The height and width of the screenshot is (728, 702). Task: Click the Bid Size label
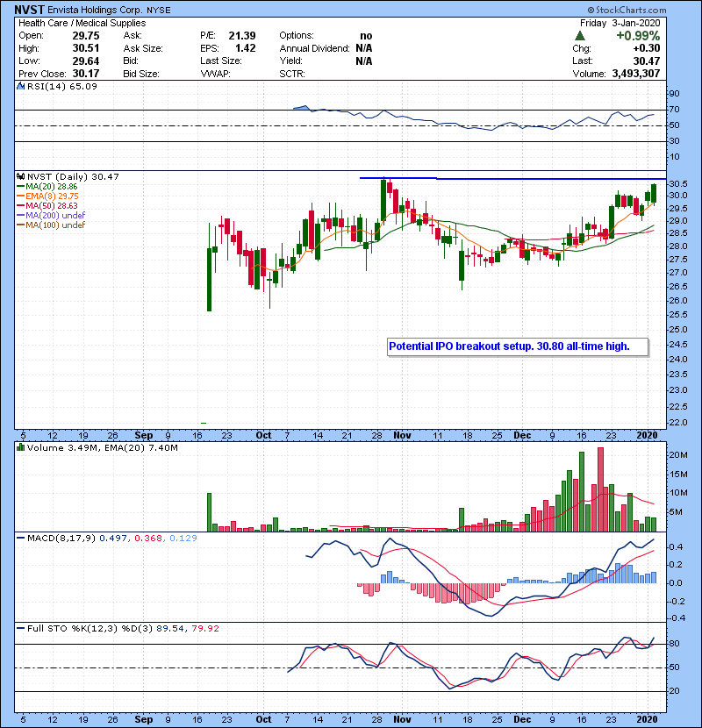(141, 74)
